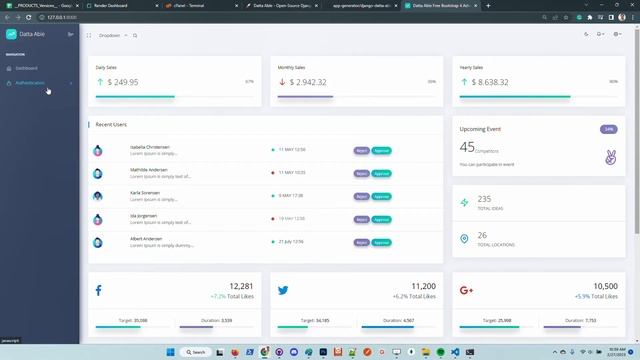640x360 pixels.
Task: Reject Isabella Christensen's request
Action: [x=361, y=151]
